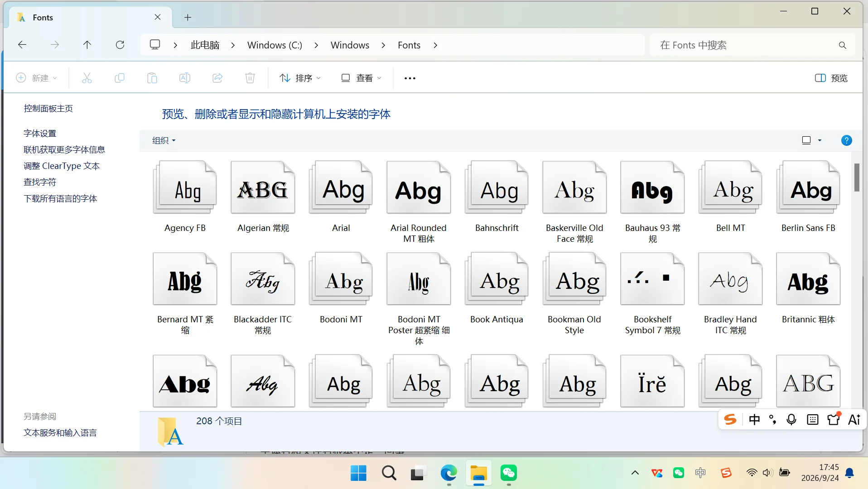Click the change view icon button
The image size is (868, 489).
coord(806,140)
